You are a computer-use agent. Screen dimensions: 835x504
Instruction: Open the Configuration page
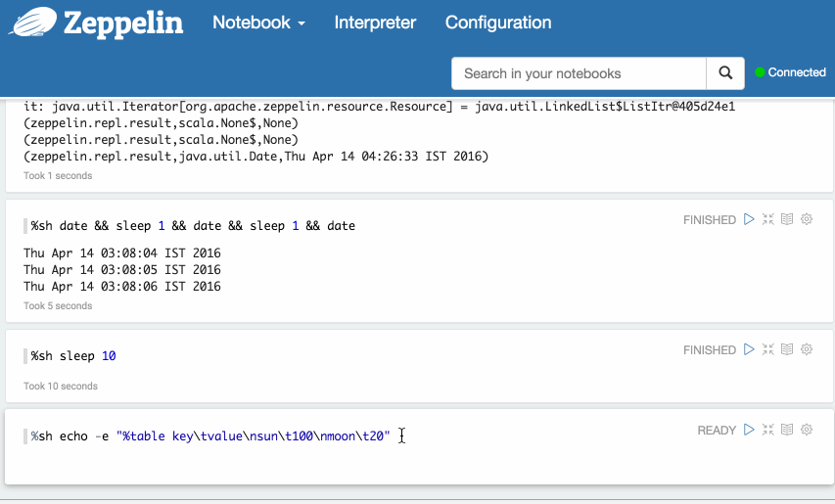point(498,23)
